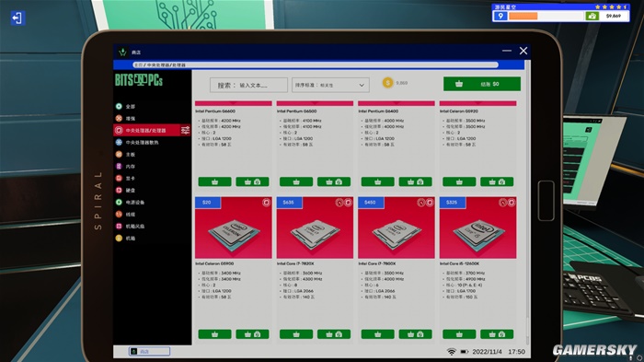Buy Intel Pentium G6600 with same-day delivery
Screen dimensions: 644x362
click(x=252, y=181)
